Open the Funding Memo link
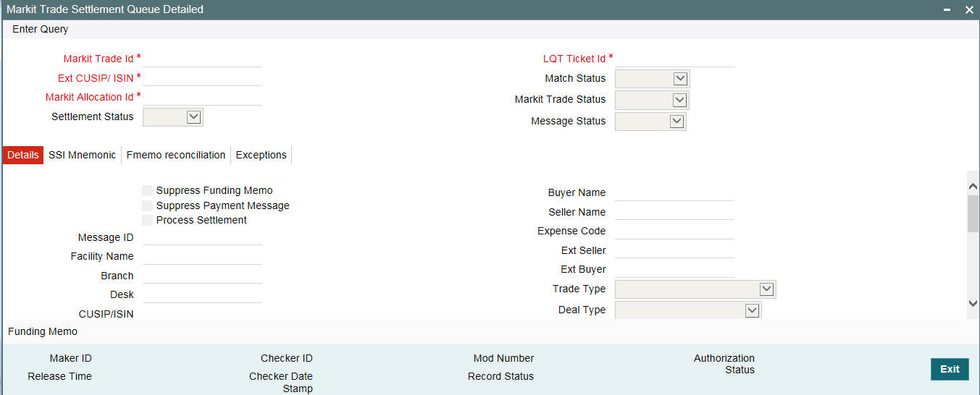980x395 pixels. (x=43, y=331)
